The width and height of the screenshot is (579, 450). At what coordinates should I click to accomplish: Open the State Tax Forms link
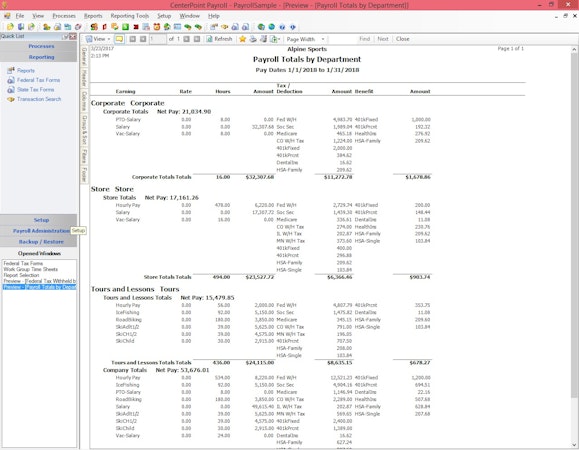coord(35,89)
